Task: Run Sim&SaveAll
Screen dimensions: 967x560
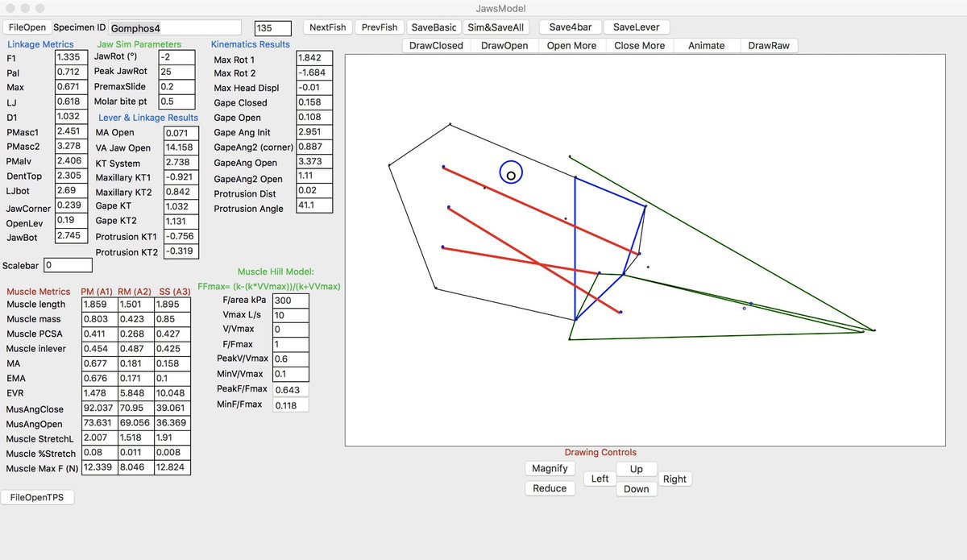Action: point(492,27)
